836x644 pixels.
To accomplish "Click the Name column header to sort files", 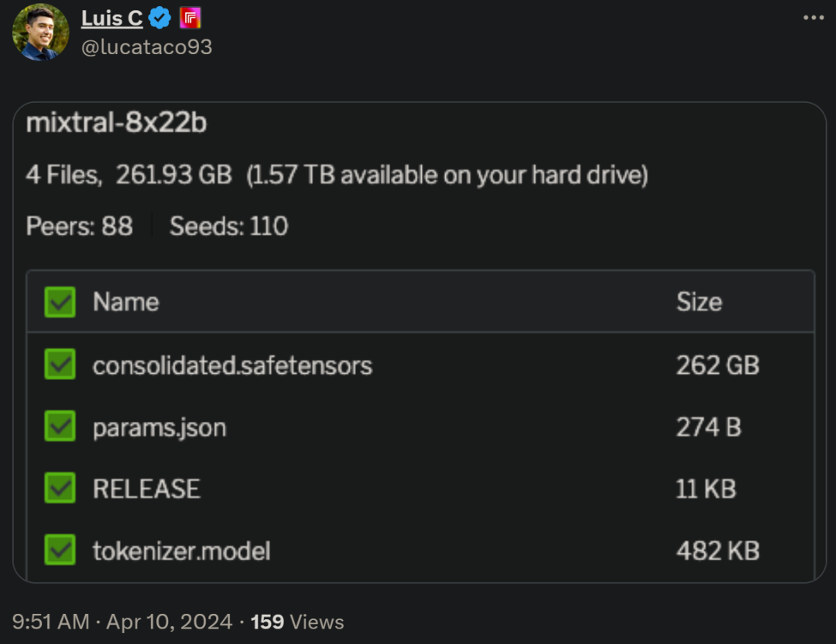I will click(125, 302).
